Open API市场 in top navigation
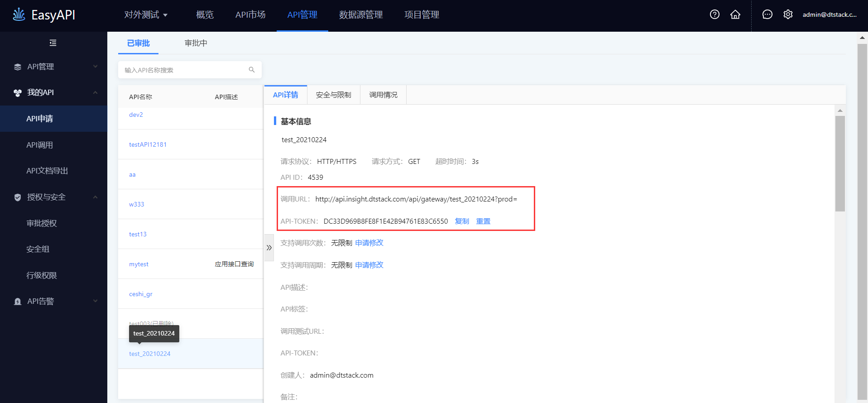Image resolution: width=868 pixels, height=403 pixels. [250, 15]
